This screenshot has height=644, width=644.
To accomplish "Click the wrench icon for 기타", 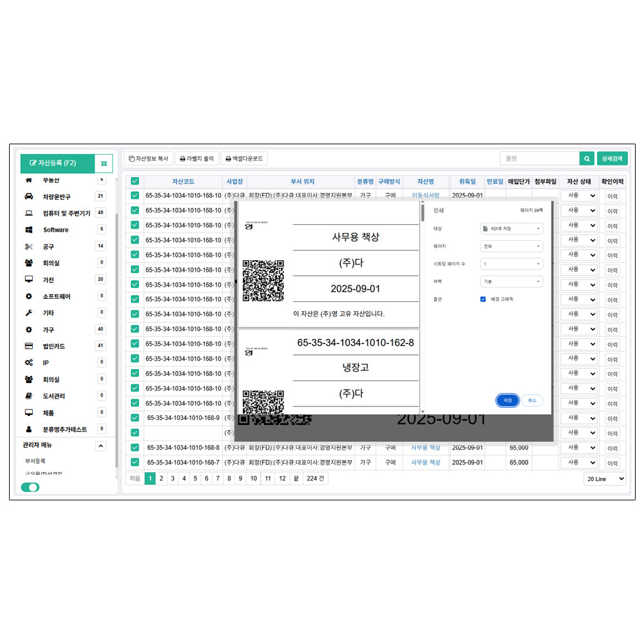I will 29,313.
